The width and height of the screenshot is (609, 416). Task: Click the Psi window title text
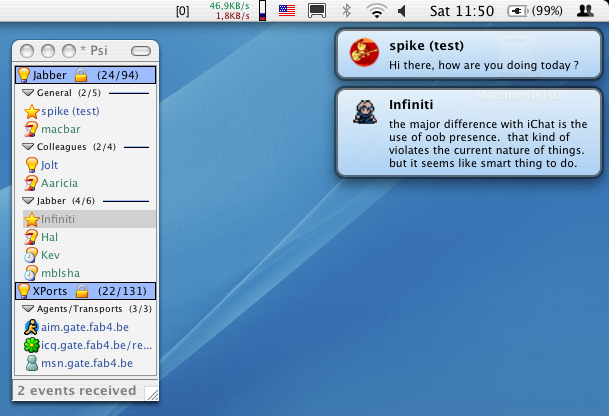[94, 50]
